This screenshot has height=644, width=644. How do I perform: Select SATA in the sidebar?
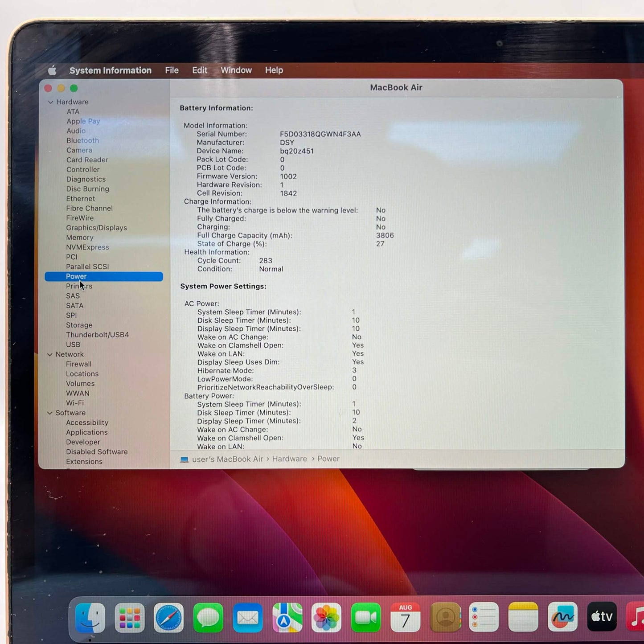tap(75, 306)
